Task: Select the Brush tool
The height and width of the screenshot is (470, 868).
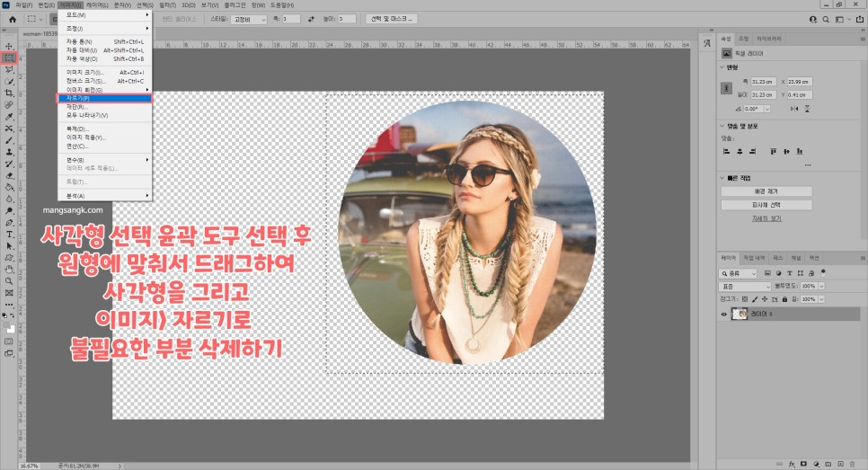Action: [9, 140]
